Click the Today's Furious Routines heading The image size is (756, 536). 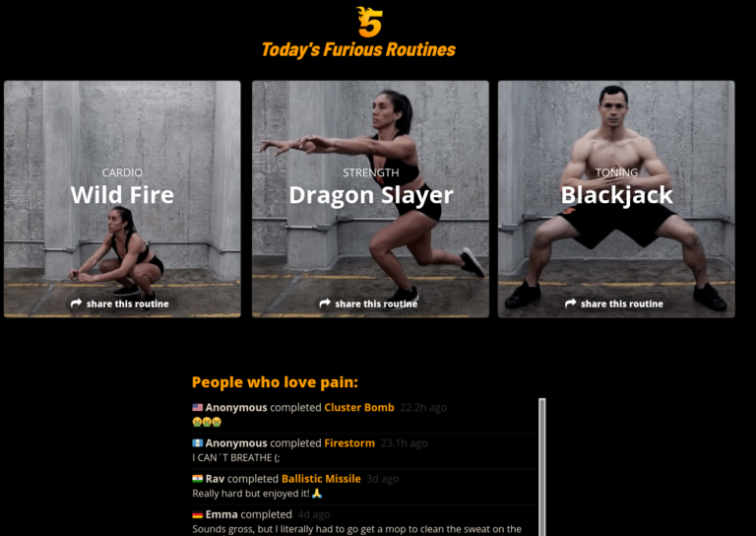[x=358, y=49]
